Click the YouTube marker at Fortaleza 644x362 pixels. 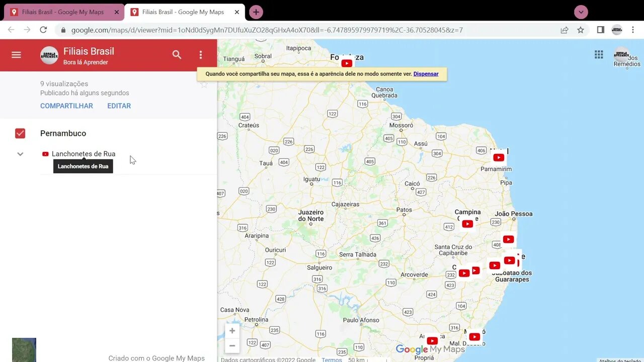[347, 63]
